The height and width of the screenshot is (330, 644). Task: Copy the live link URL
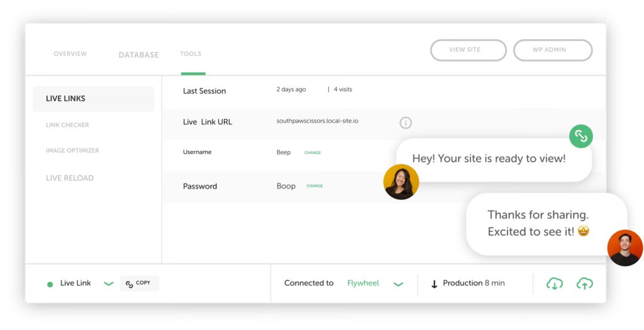[139, 283]
